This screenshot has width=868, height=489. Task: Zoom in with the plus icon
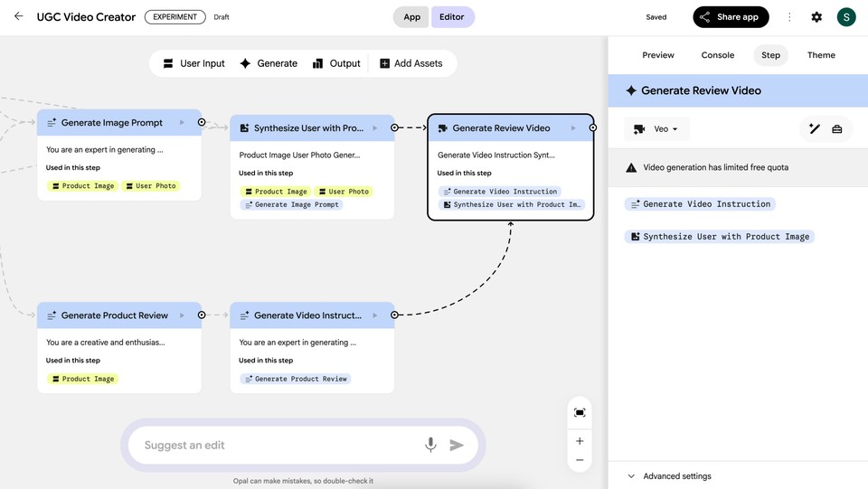[x=580, y=441]
